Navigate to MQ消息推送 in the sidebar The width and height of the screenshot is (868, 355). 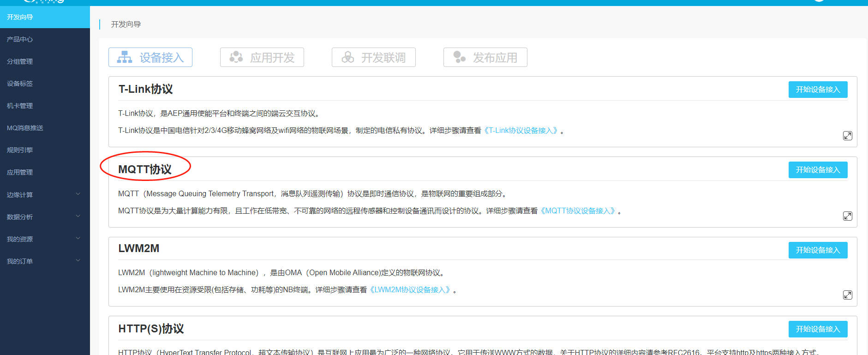pos(45,128)
